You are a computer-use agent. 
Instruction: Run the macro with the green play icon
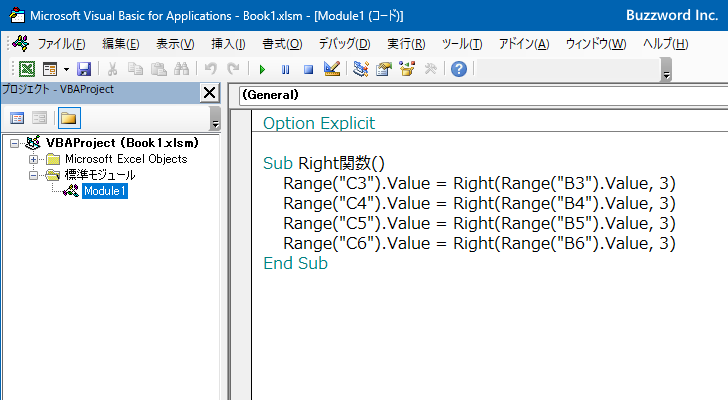click(262, 69)
